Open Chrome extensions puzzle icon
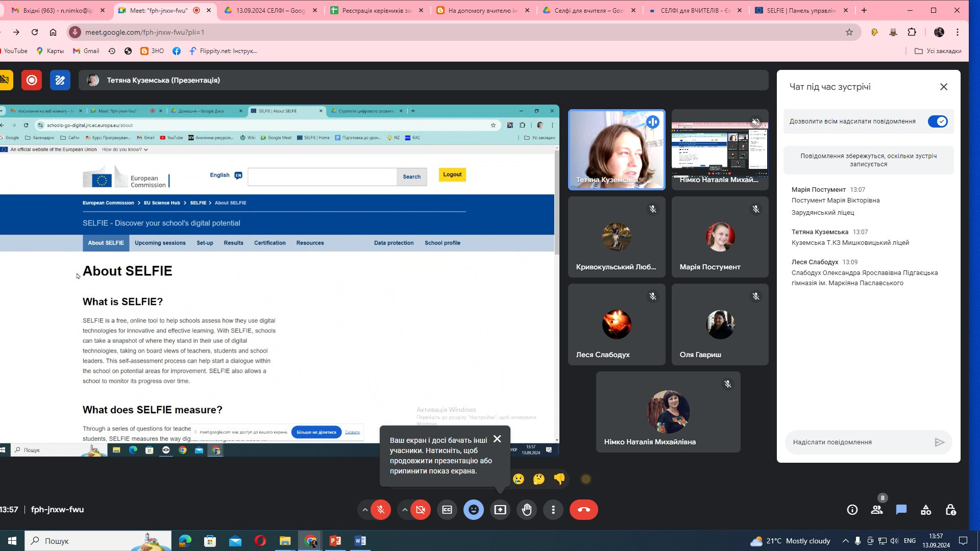Screen dimensions: 980x551 pos(912,32)
